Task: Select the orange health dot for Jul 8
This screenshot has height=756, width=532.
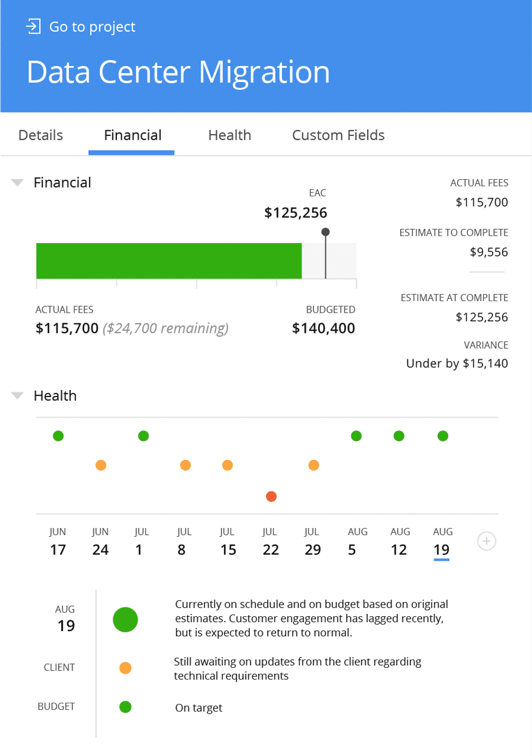Action: 186,465
